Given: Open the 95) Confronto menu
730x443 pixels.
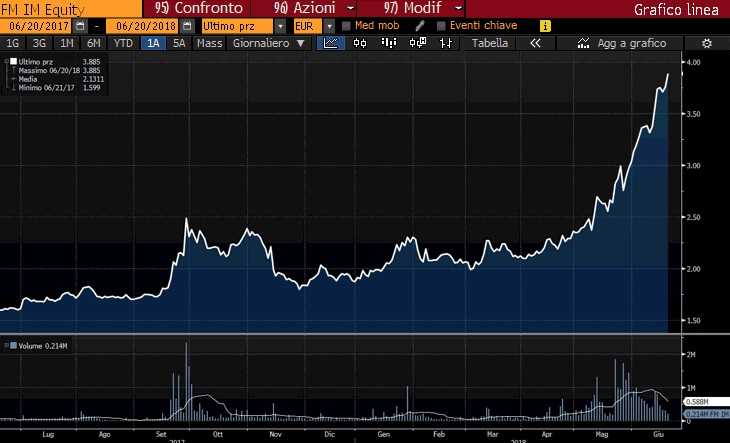Looking at the screenshot, I should (x=198, y=8).
